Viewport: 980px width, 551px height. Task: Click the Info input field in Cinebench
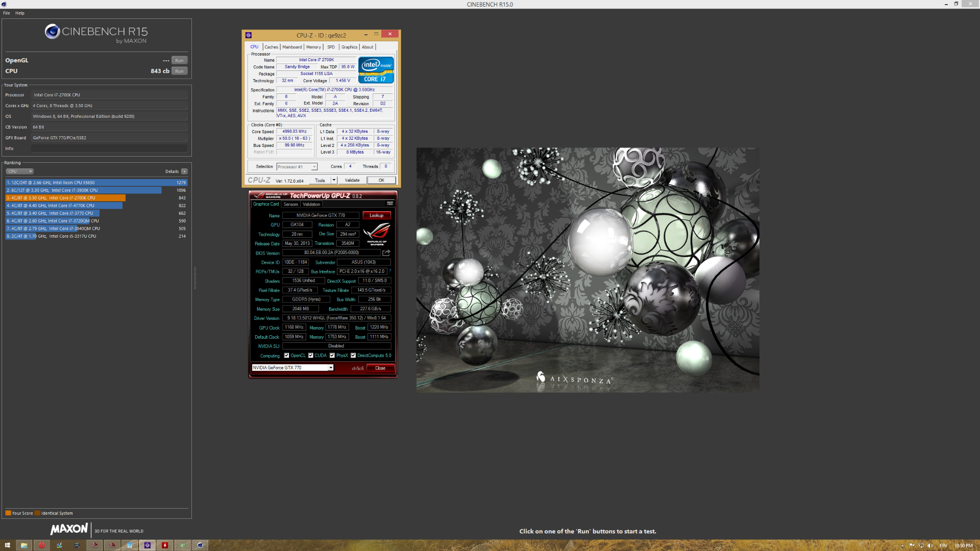point(109,148)
